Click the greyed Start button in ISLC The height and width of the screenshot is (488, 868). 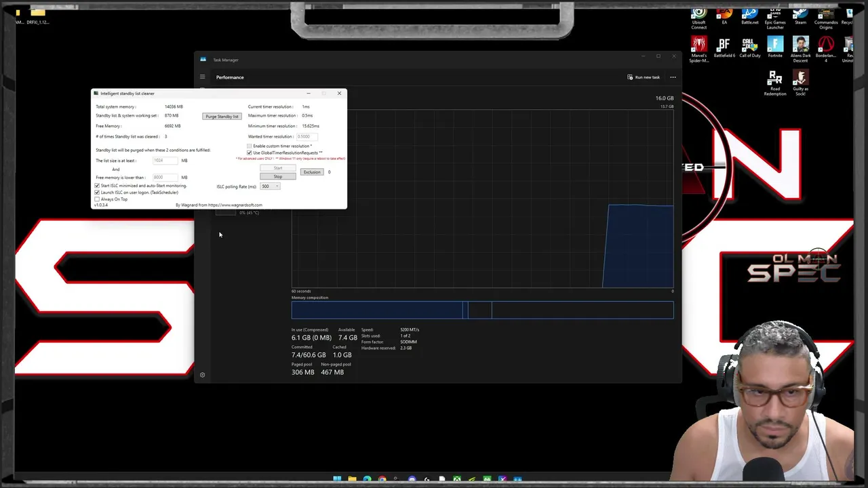[278, 168]
